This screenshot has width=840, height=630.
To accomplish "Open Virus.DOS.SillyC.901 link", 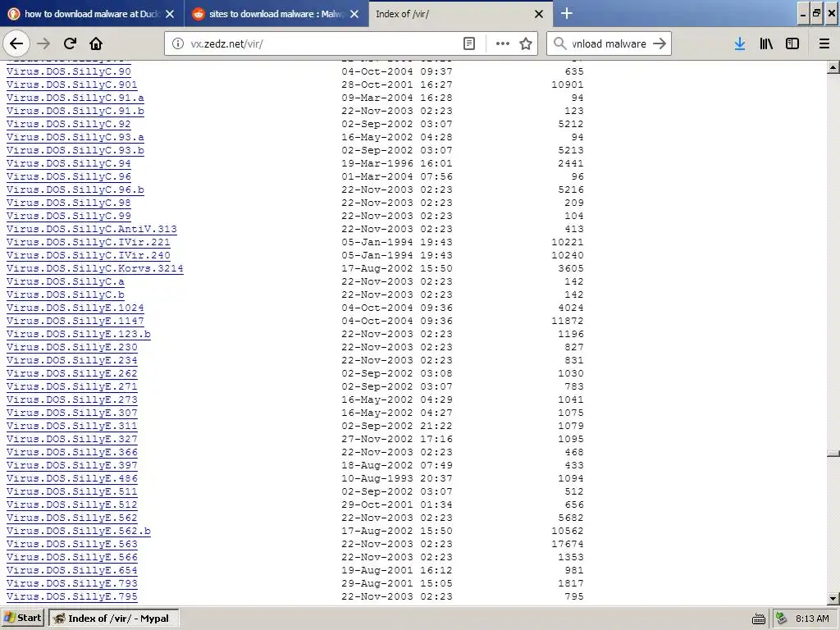I will (x=72, y=84).
